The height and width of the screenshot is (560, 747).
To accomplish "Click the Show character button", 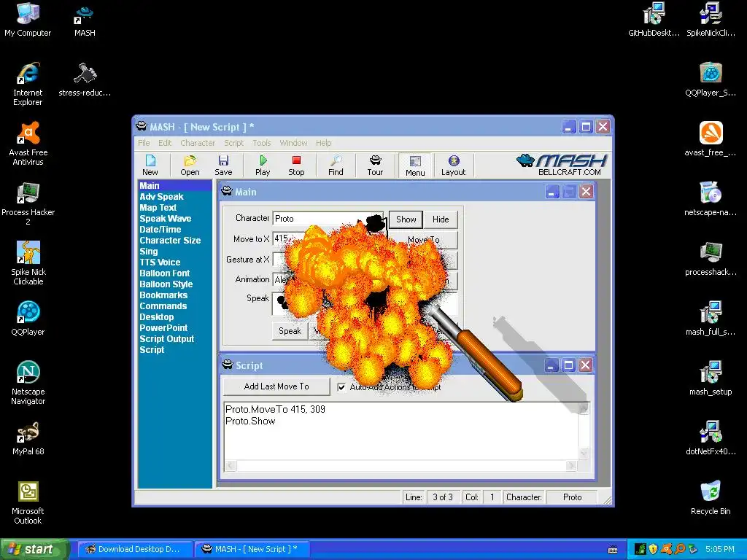I will point(406,219).
